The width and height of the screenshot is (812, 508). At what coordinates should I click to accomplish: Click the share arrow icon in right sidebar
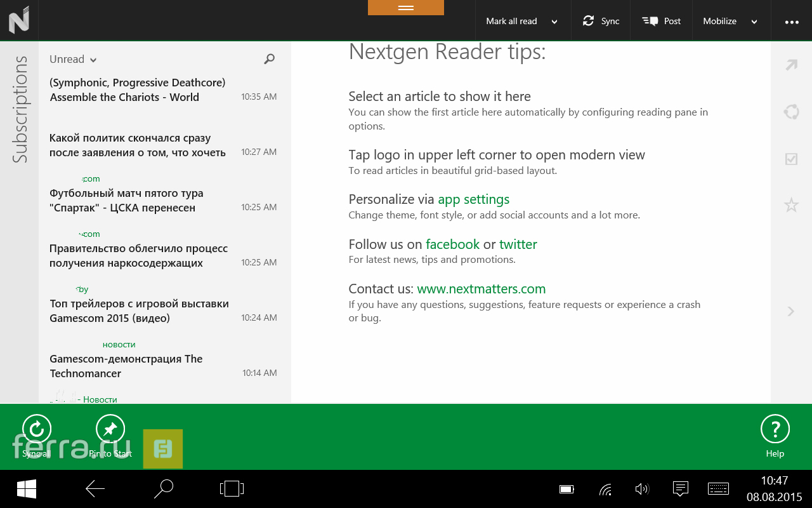791,65
